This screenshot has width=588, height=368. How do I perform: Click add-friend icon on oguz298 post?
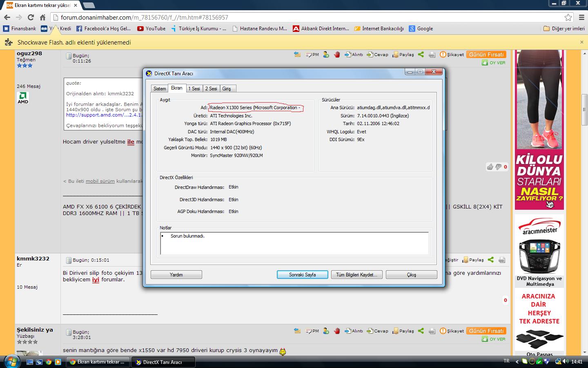(x=326, y=54)
